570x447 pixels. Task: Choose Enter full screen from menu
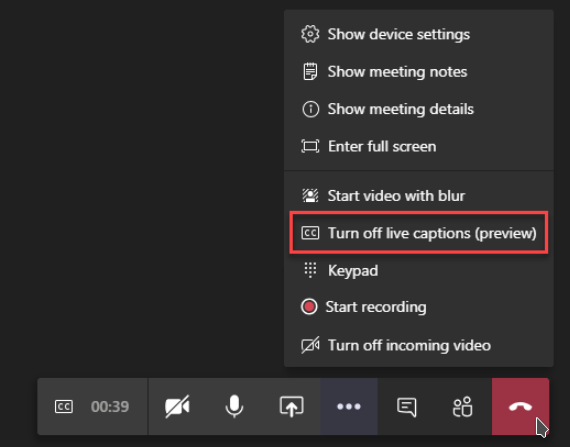coord(419,146)
